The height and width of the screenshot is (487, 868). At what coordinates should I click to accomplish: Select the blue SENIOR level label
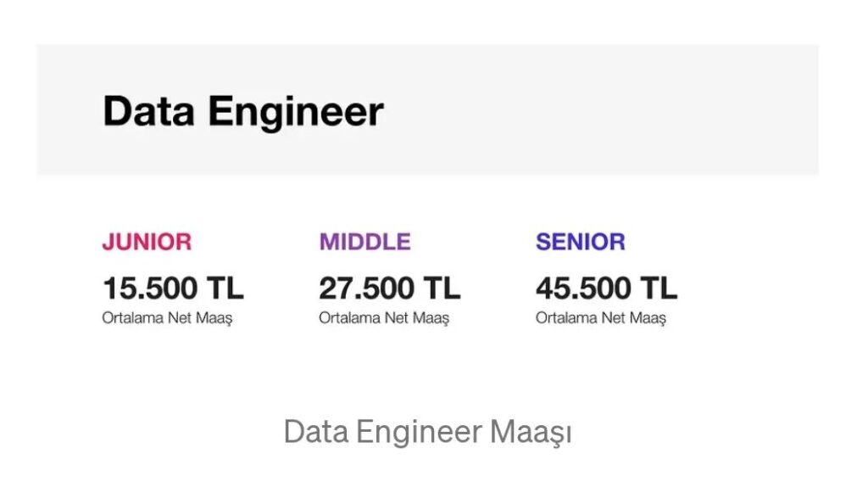580,242
